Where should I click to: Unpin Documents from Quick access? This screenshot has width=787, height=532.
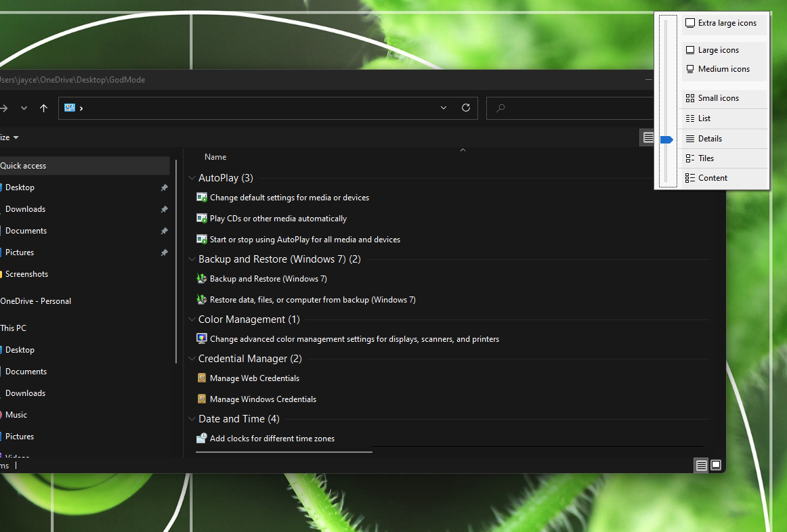(x=164, y=231)
